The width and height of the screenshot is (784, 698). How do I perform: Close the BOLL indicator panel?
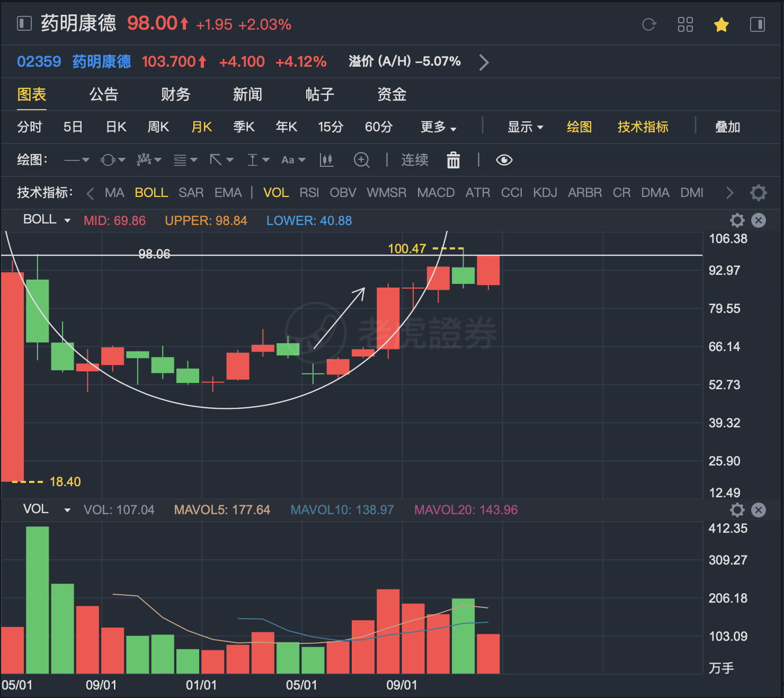click(759, 220)
